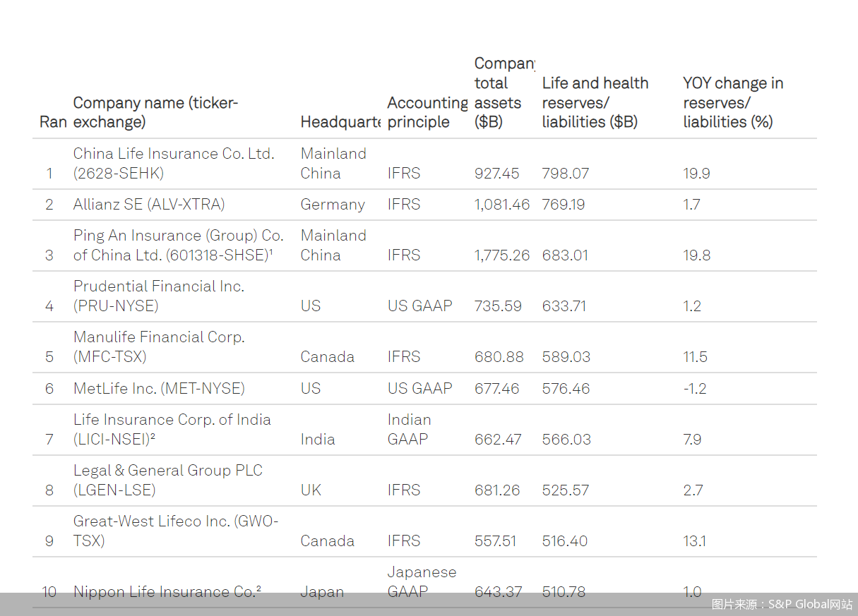858x616 pixels.
Task: Click the "YOY change in reserves/liabilities (%)" header
Action: pyautogui.click(x=732, y=102)
